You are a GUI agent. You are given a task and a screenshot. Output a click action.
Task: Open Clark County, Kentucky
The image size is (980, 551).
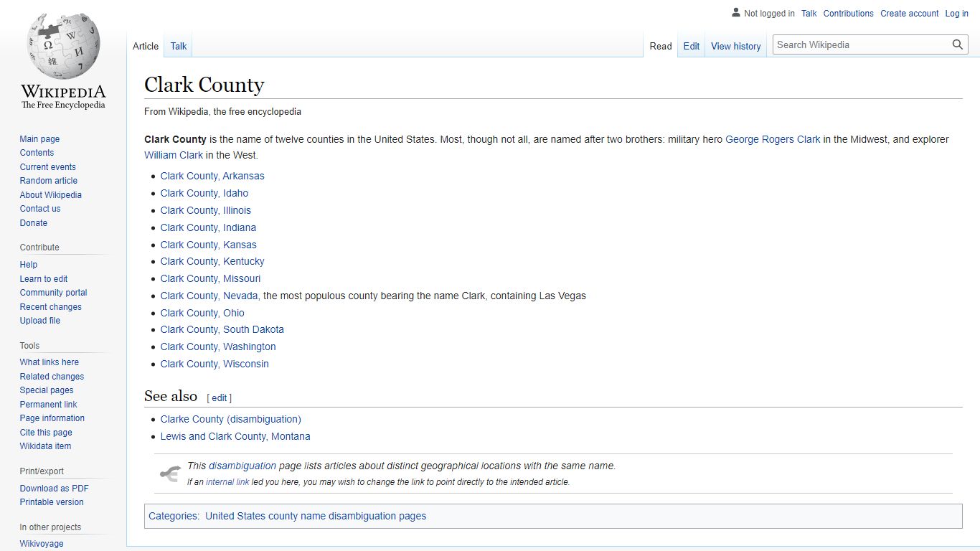pyautogui.click(x=212, y=261)
